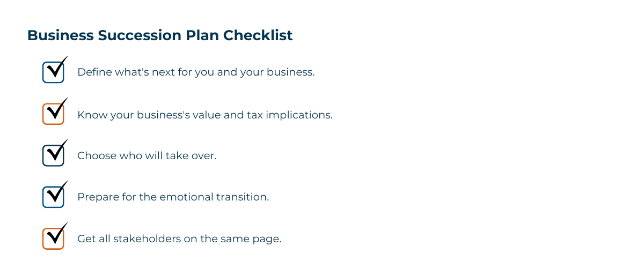Toggle the checkbox for 'Define what's next'

(53, 72)
